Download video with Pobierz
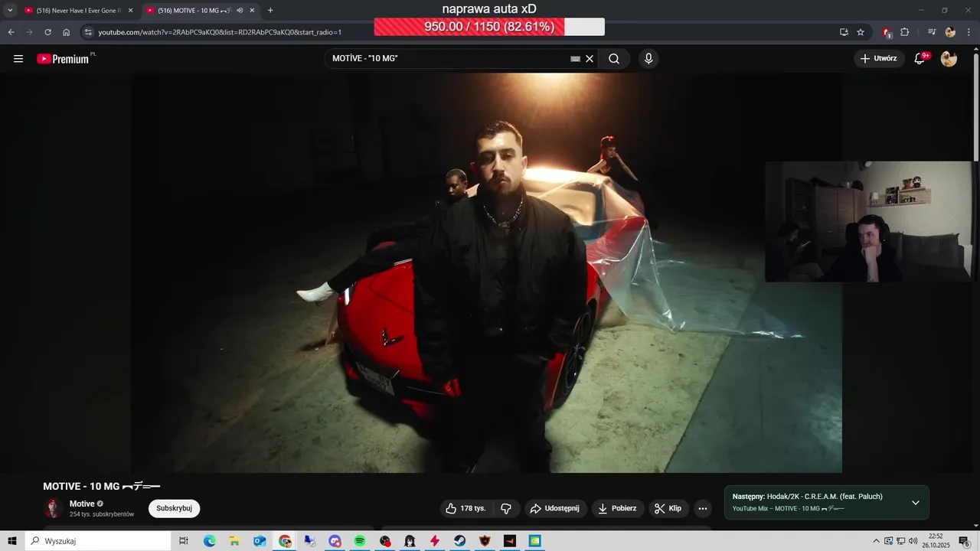The height and width of the screenshot is (551, 980). pyautogui.click(x=618, y=508)
